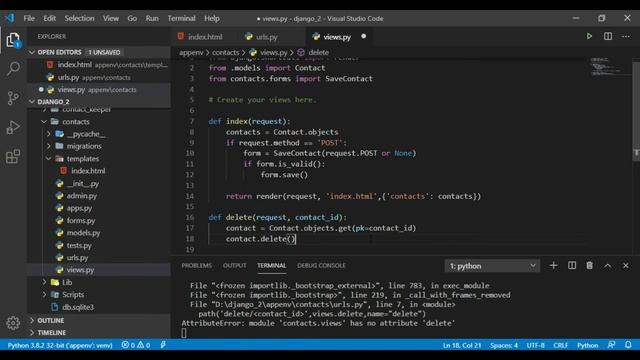This screenshot has width=640, height=360.
Task: Change indentation via Spaces: 4
Action: (504, 345)
